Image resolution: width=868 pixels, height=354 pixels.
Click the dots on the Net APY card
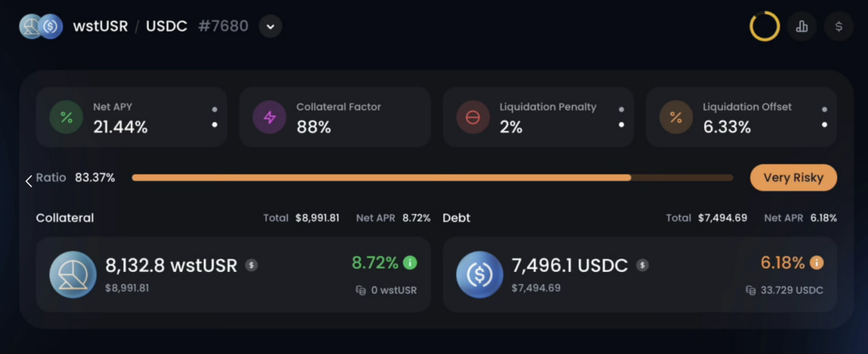tap(214, 117)
